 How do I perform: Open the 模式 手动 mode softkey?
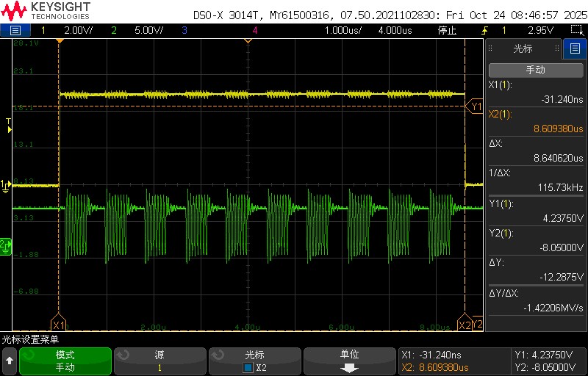click(x=65, y=361)
